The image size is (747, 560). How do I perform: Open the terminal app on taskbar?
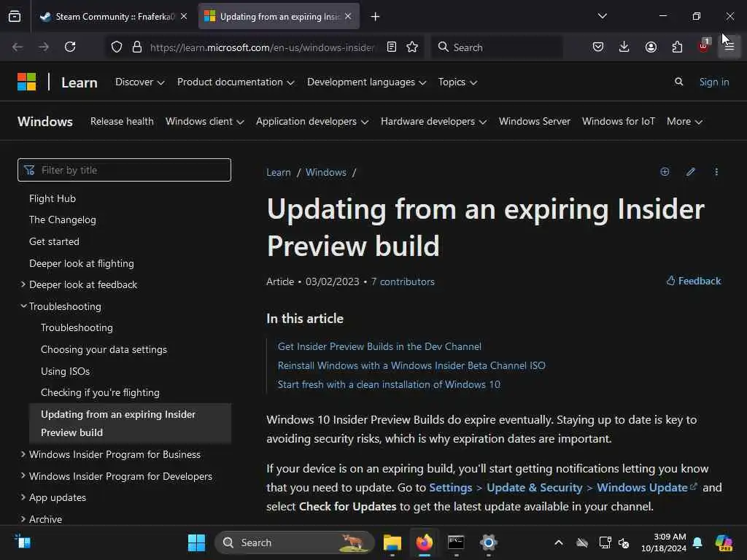456,542
